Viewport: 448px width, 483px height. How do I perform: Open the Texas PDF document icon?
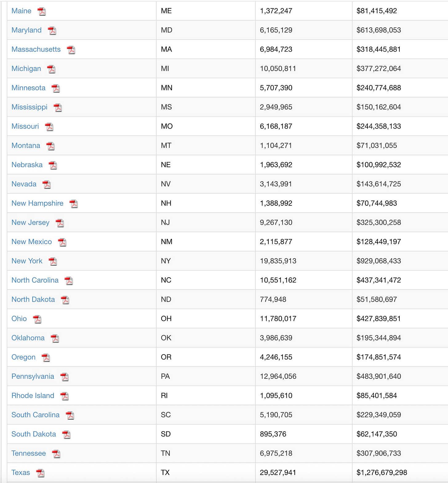pyautogui.click(x=40, y=473)
